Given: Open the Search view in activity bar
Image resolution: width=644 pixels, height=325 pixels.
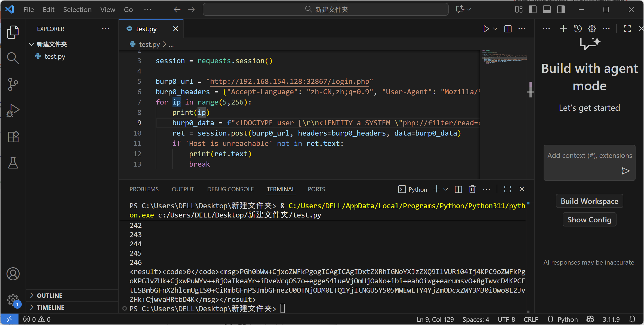Looking at the screenshot, I should coord(13,58).
